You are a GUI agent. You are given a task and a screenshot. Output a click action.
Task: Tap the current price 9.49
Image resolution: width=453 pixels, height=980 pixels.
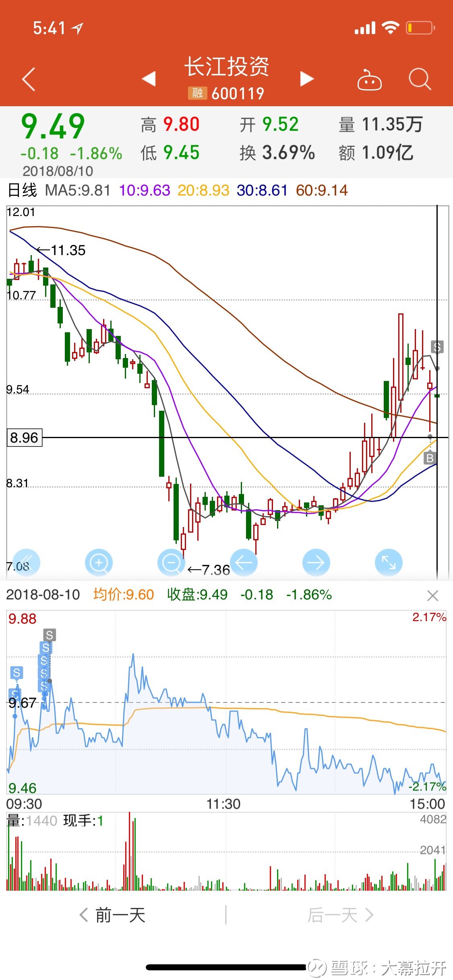[x=53, y=126]
